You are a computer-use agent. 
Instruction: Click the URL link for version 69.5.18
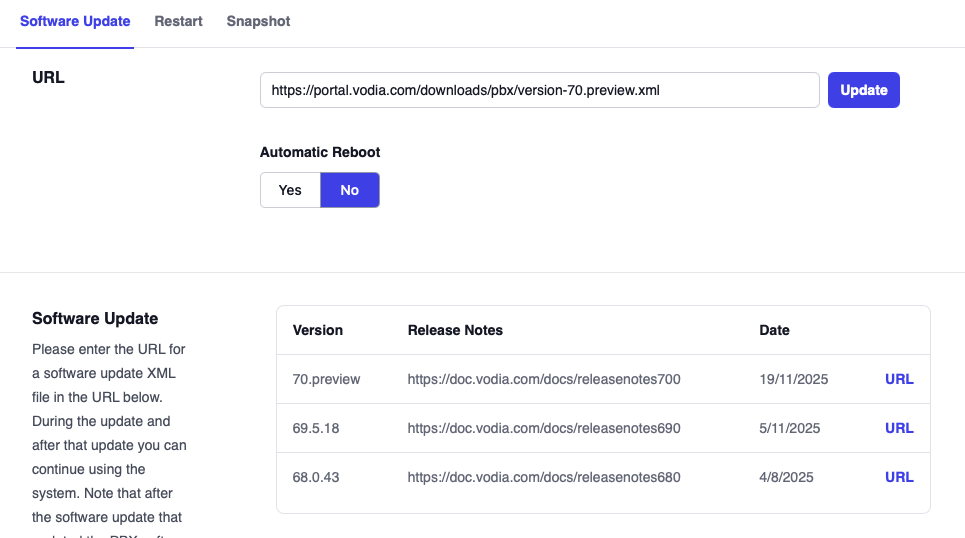tap(899, 428)
